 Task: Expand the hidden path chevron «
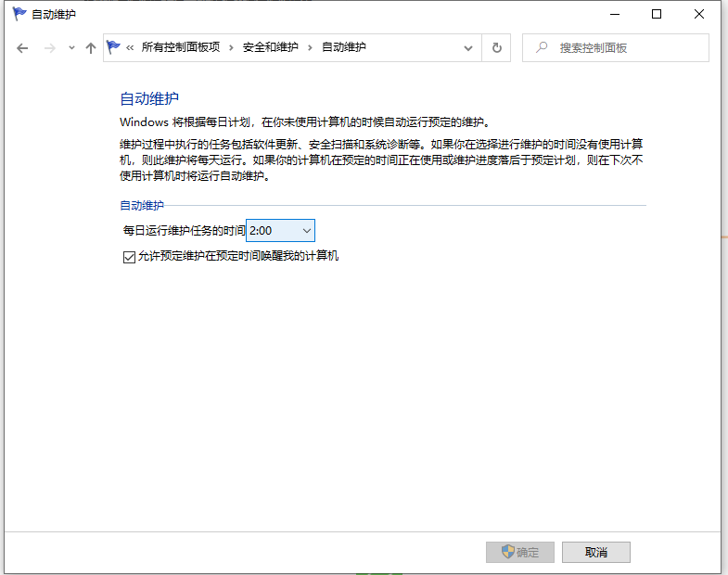[x=130, y=47]
